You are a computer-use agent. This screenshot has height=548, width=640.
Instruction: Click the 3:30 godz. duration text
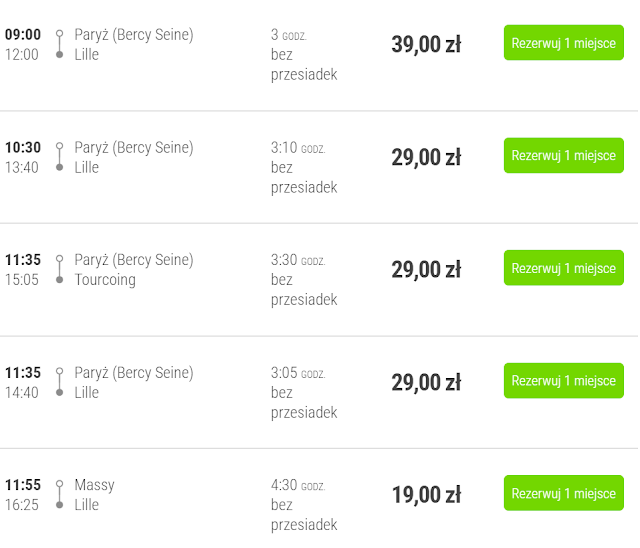tap(298, 260)
